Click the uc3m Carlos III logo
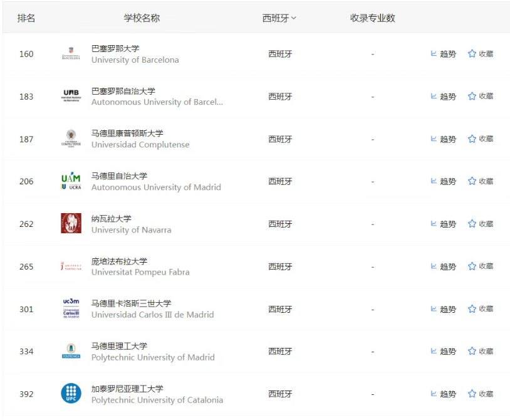This screenshot has height=420, width=510. (x=71, y=308)
